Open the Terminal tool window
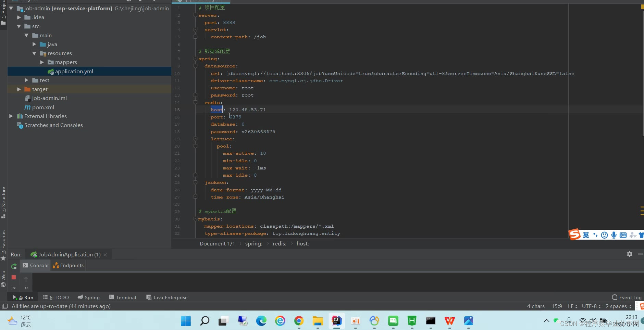The width and height of the screenshot is (644, 330). [123, 297]
